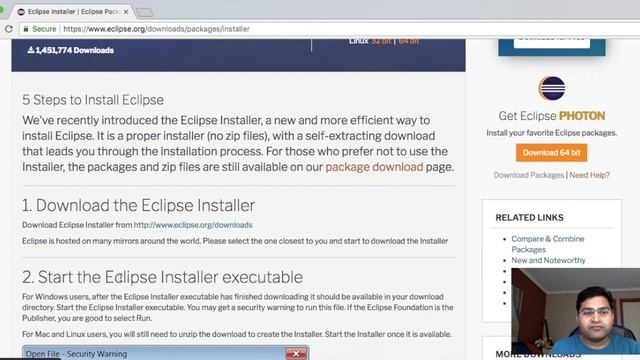Reload the page with the refresh icon

pos(9,29)
